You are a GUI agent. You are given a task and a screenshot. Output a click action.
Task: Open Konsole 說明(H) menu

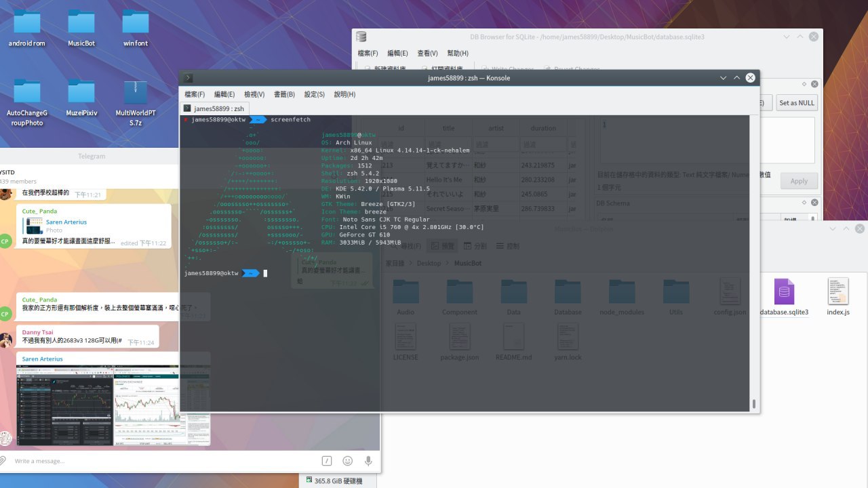(x=344, y=94)
